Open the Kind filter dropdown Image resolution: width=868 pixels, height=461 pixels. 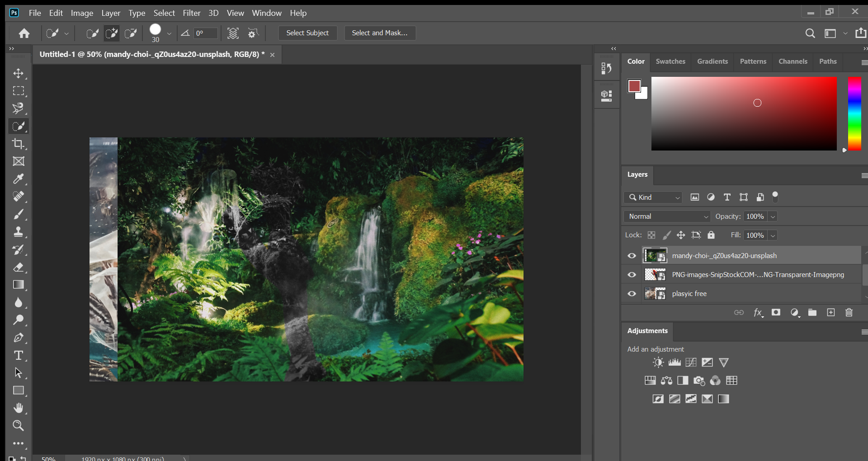click(x=653, y=198)
